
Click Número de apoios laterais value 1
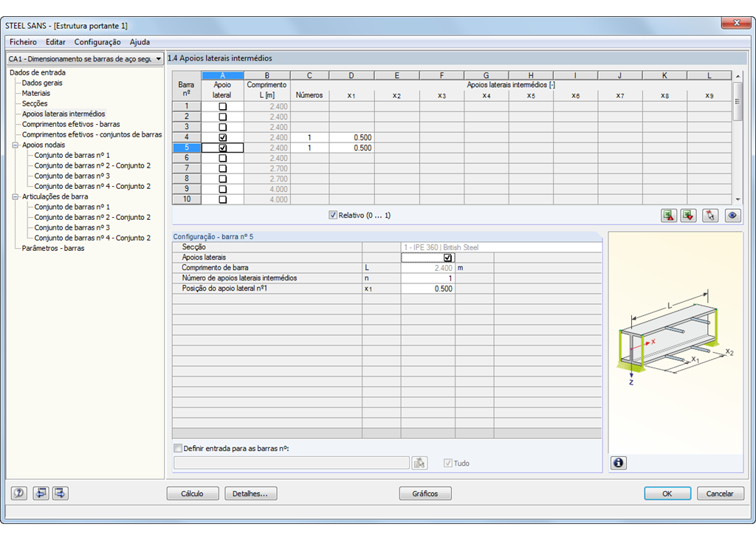[427, 278]
